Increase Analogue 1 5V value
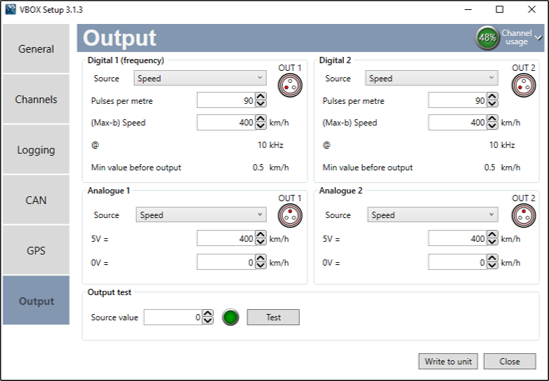549x381 pixels. 260,235
